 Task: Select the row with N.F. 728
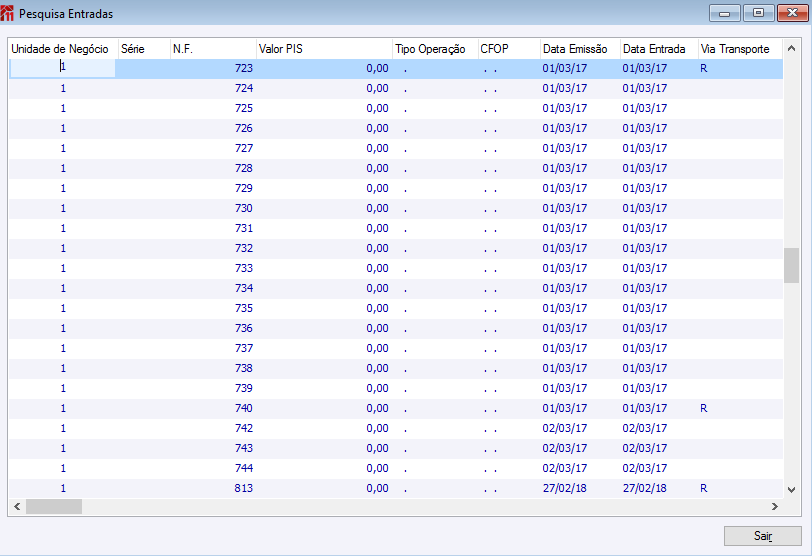pos(396,169)
